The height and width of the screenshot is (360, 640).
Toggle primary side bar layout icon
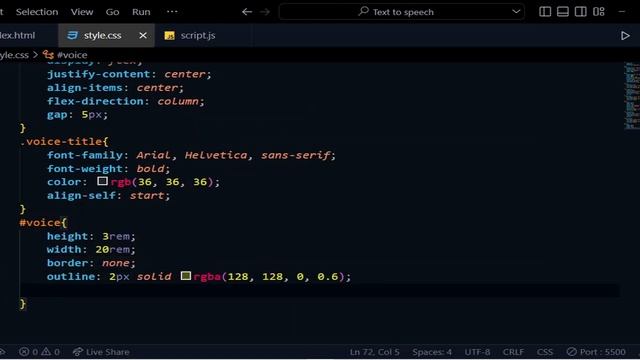point(545,11)
